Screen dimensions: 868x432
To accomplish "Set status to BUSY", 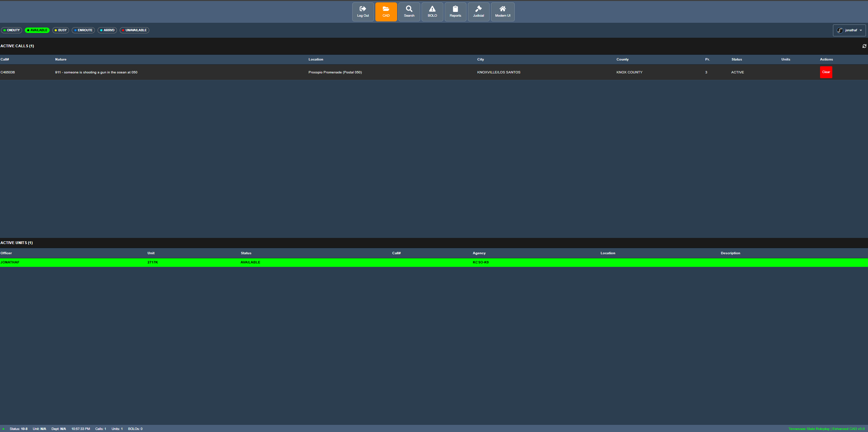I will 61,30.
